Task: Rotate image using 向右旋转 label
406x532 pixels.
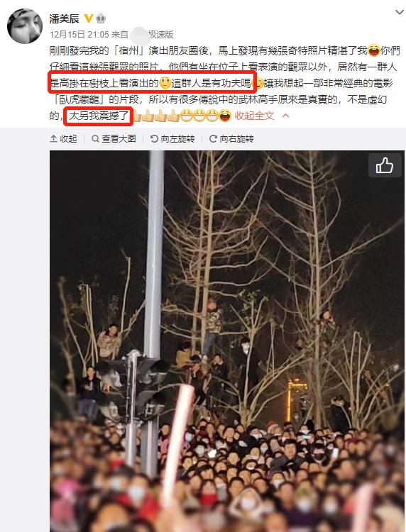Action: point(236,139)
